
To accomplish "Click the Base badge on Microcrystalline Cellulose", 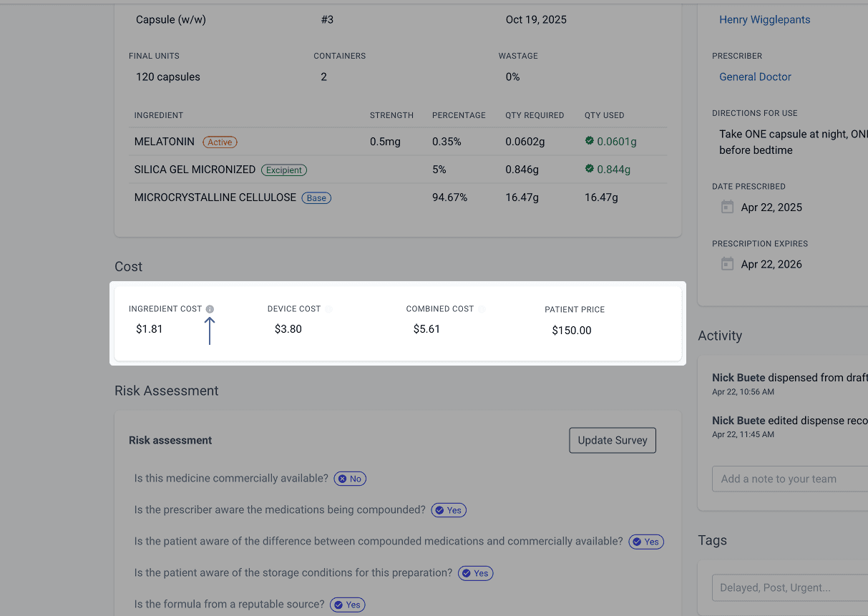I will tap(316, 197).
